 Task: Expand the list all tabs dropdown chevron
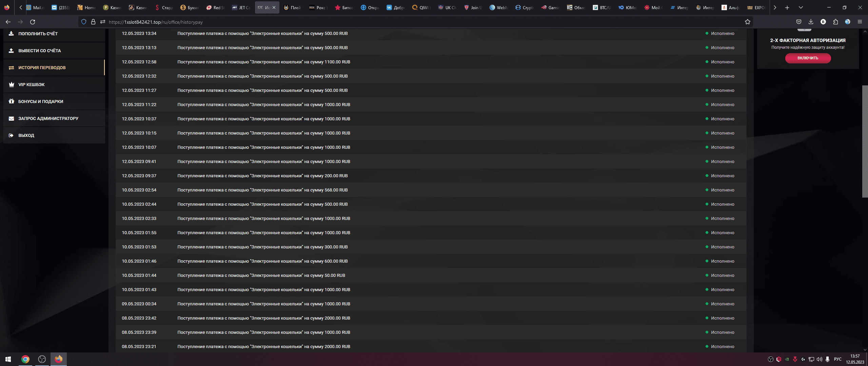[801, 7]
